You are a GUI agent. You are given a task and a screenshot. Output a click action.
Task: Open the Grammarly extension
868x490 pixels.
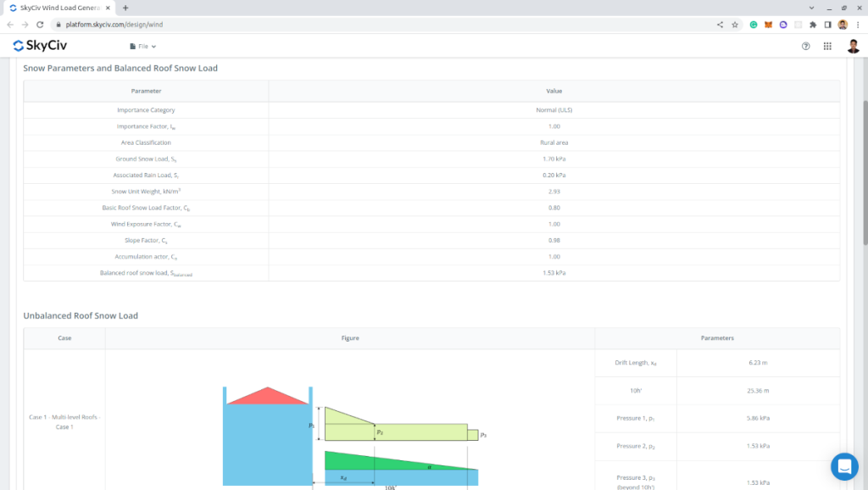tap(754, 25)
